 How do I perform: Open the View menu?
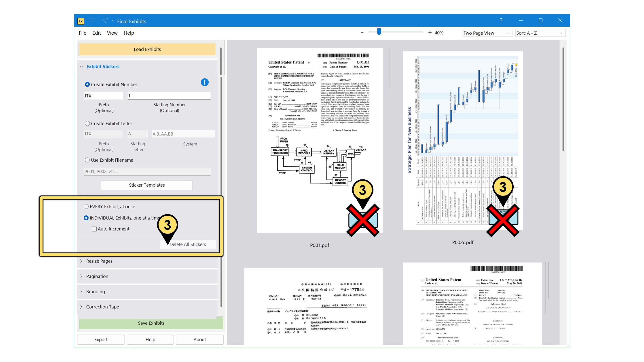[x=112, y=33]
